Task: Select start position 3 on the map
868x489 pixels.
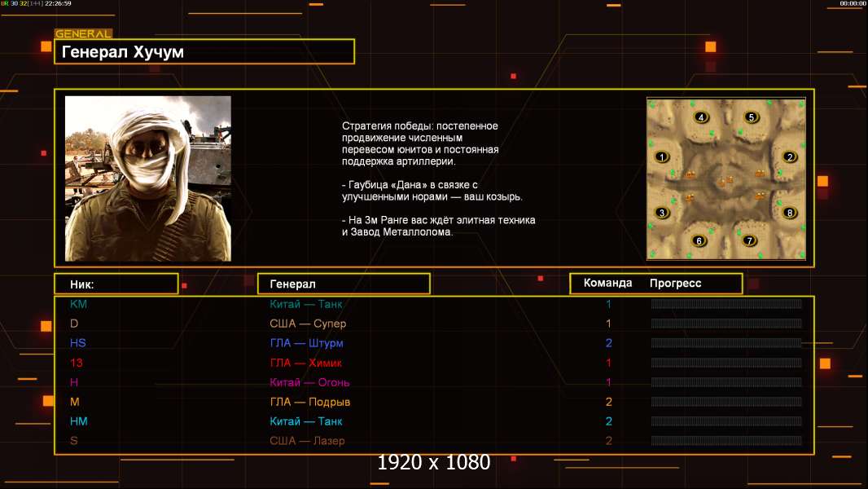Action: (661, 213)
